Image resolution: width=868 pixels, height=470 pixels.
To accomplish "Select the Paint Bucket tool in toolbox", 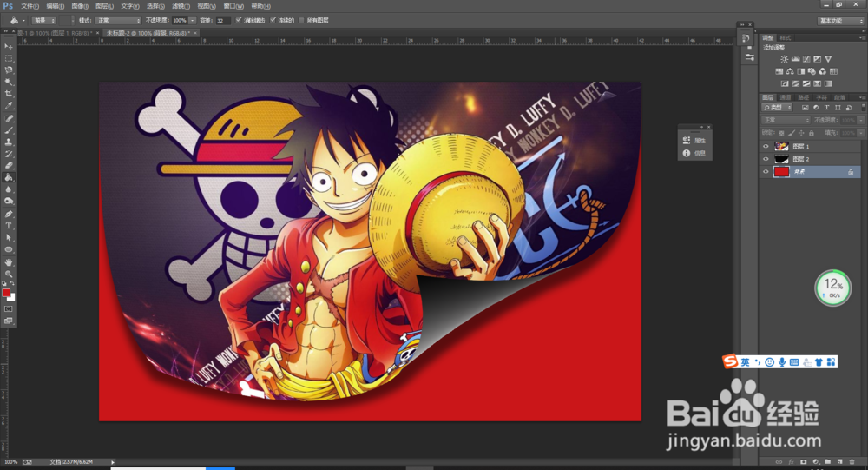I will tap(9, 178).
